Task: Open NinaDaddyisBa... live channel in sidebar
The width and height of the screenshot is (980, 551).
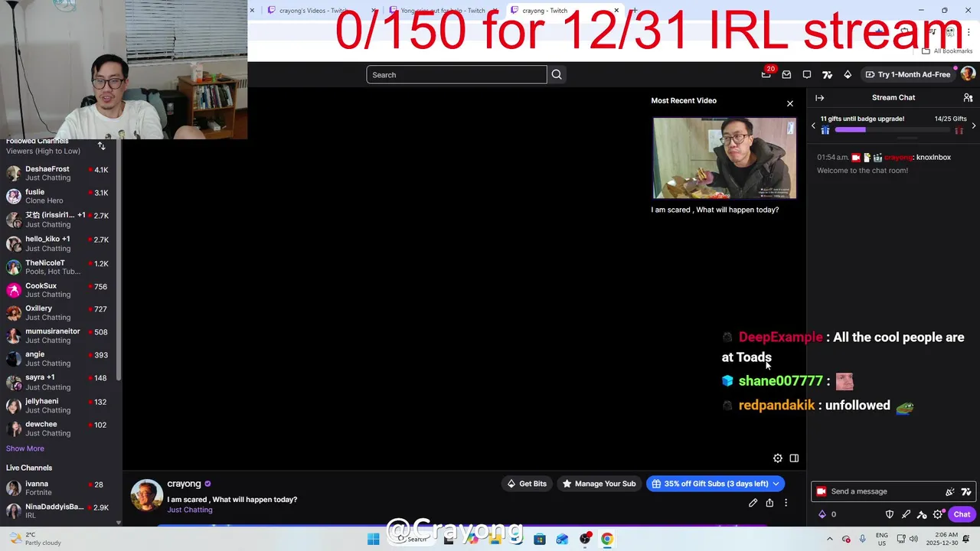Action: click(x=60, y=511)
